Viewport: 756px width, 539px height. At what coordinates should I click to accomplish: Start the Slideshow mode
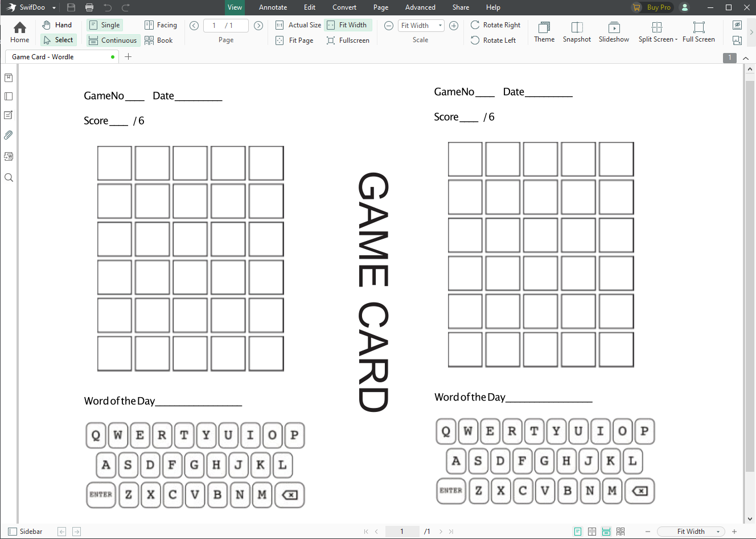click(x=614, y=32)
